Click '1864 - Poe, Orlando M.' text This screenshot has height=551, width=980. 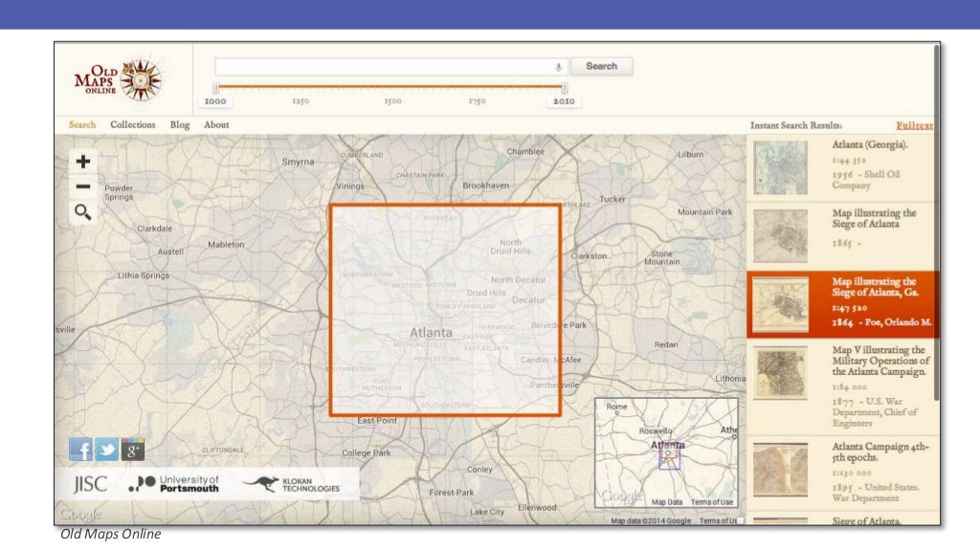(881, 322)
